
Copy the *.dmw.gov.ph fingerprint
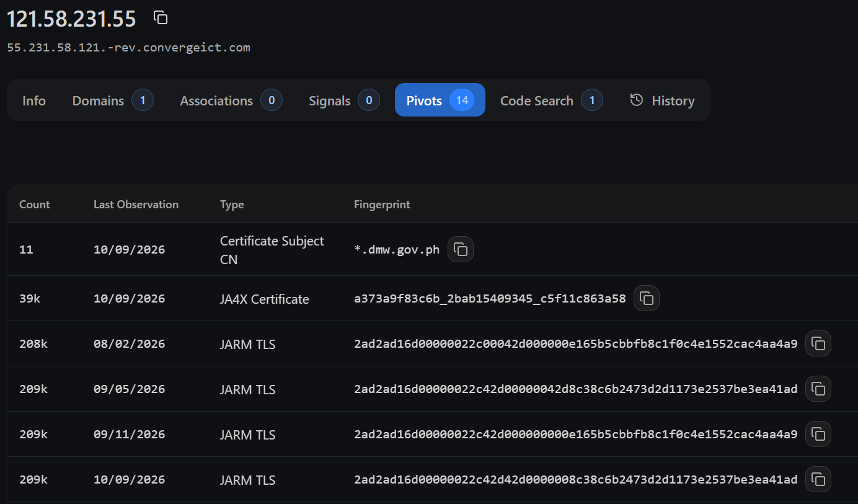tap(461, 249)
